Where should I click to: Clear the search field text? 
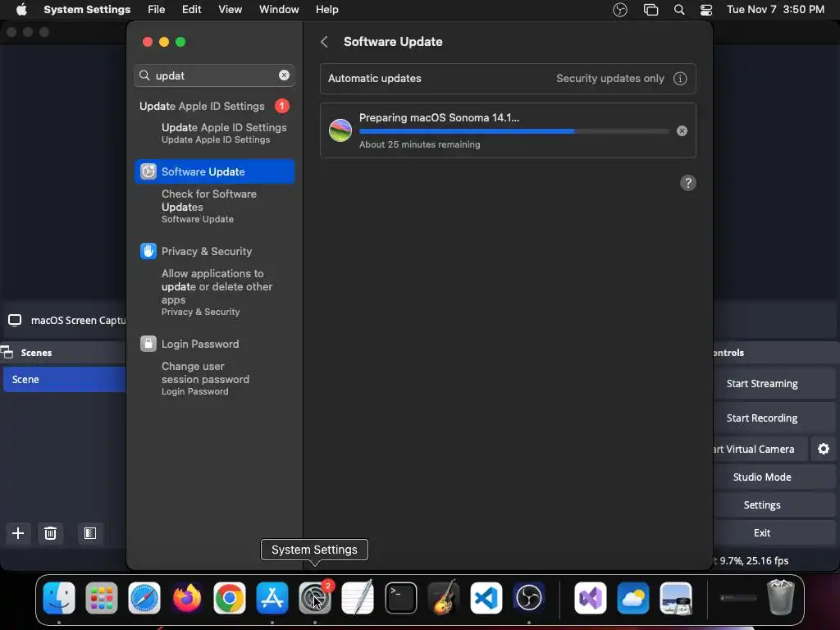284,75
